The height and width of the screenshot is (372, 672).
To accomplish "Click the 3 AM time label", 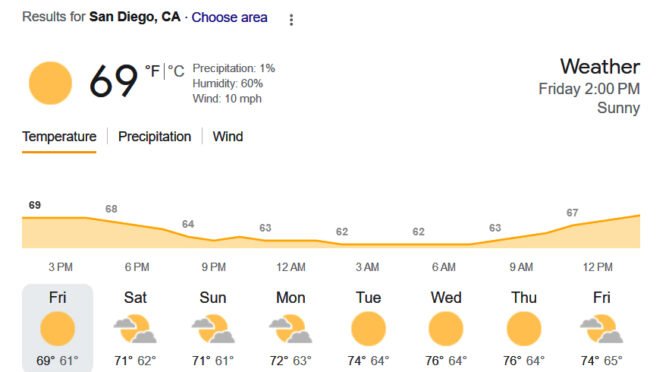I will coord(367,267).
